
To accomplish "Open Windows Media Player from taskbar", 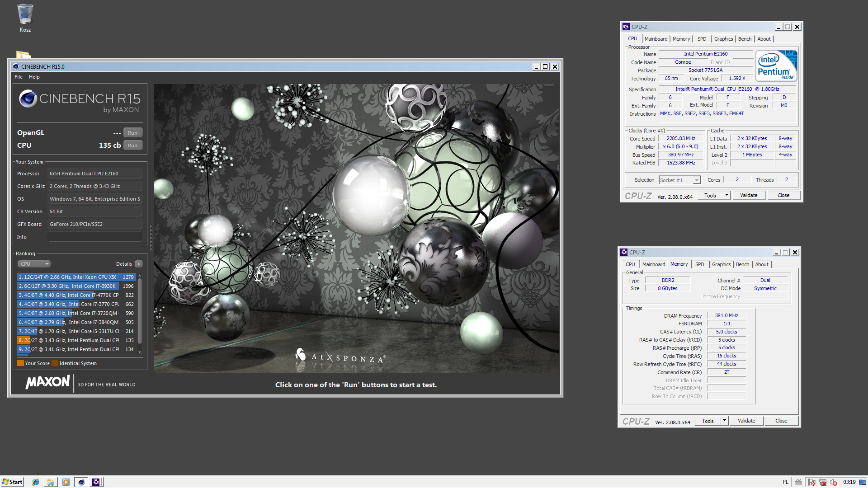I will coord(66,482).
